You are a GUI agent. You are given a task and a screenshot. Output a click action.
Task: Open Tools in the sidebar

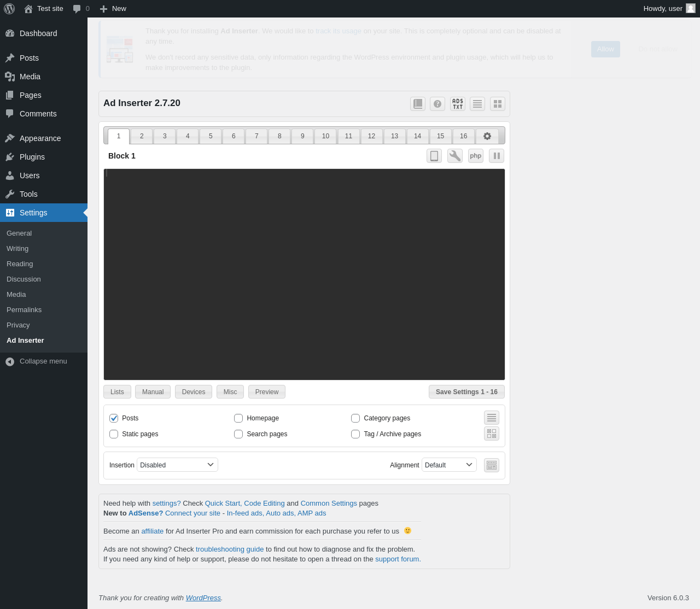44,194
